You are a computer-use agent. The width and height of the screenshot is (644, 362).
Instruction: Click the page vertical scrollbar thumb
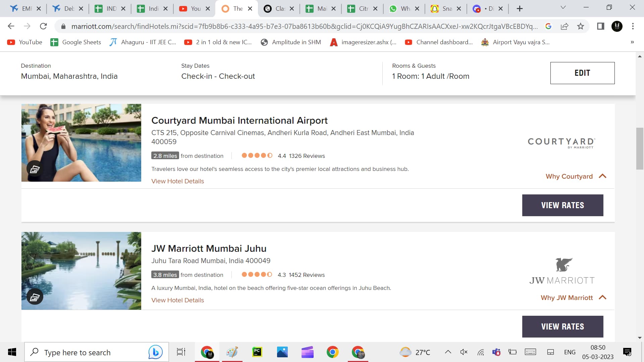640,148
